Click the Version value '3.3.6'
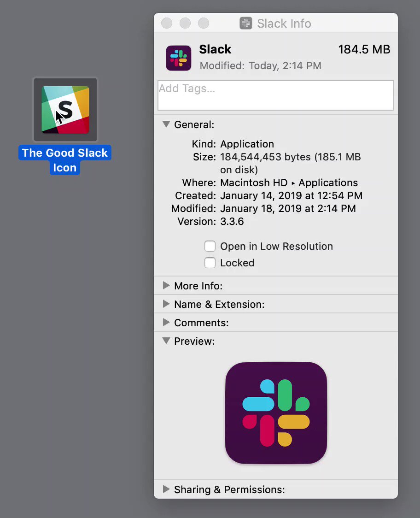Viewport: 420px width, 518px height. coord(232,221)
